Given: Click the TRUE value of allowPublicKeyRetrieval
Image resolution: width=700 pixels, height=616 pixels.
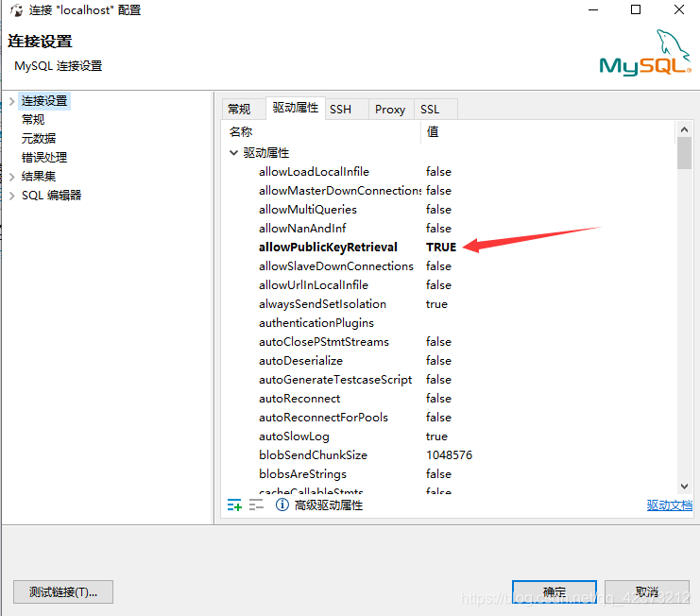Looking at the screenshot, I should click(441, 248).
